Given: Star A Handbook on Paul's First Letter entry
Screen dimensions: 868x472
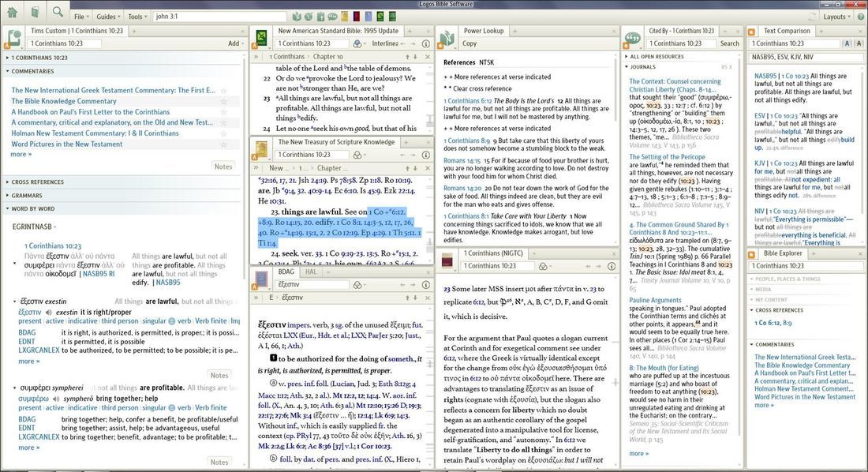Looking at the screenshot, I should click(223, 112).
